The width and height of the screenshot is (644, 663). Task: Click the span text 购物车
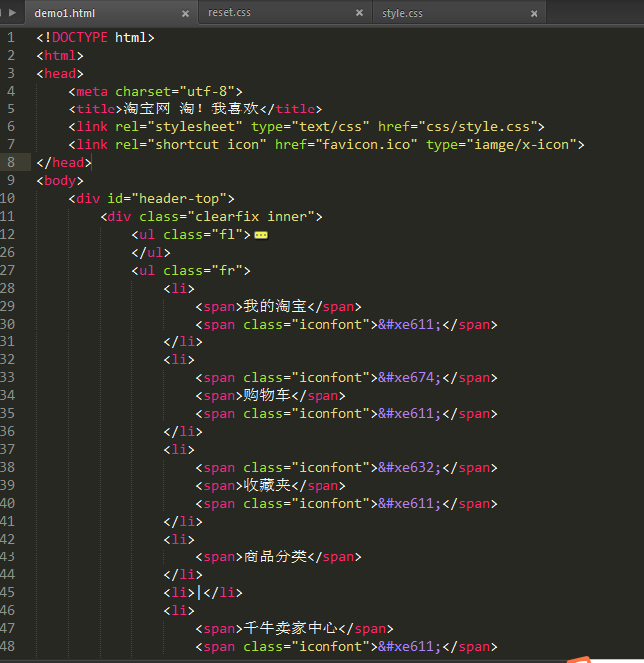[267, 395]
